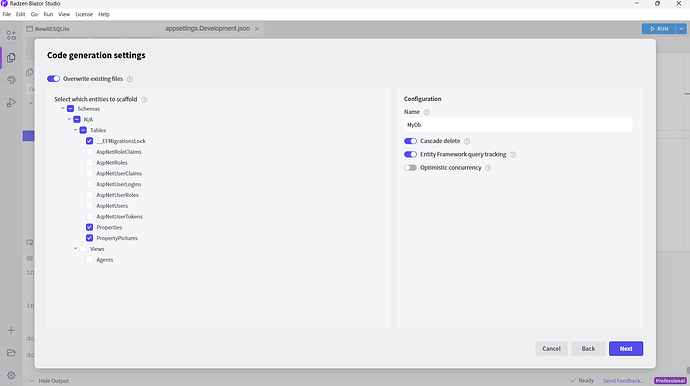
Task: Open the run and debug sidebar icon
Action: click(x=11, y=103)
